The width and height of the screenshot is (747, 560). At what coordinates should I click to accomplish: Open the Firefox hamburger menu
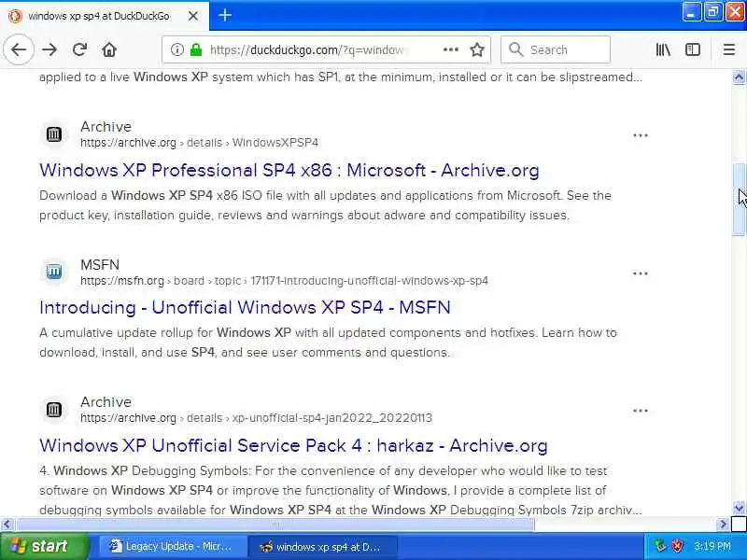pos(729,49)
